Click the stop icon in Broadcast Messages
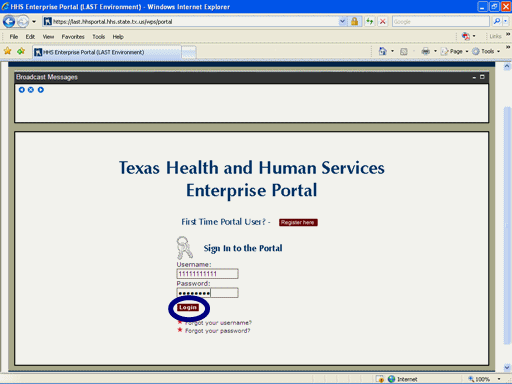 (x=31, y=90)
